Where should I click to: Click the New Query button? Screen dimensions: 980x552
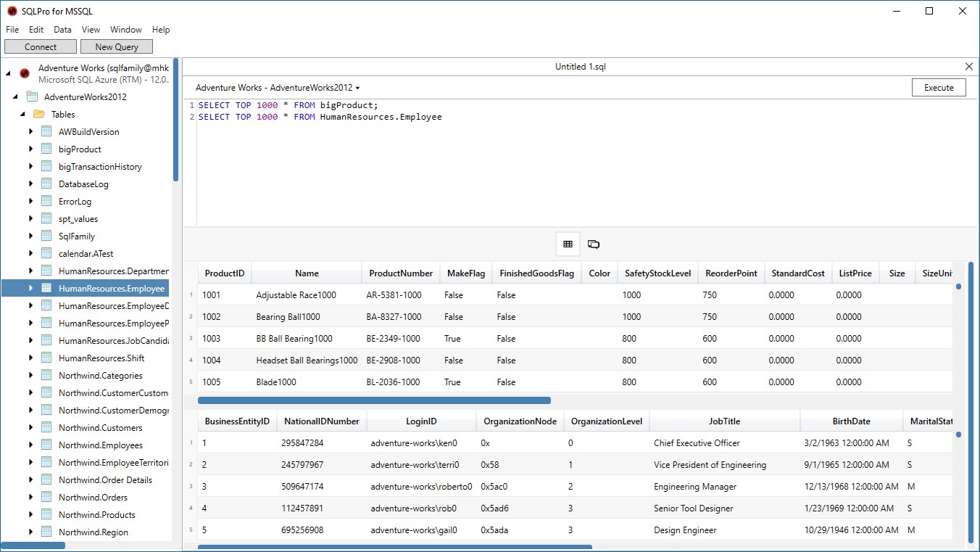point(116,46)
